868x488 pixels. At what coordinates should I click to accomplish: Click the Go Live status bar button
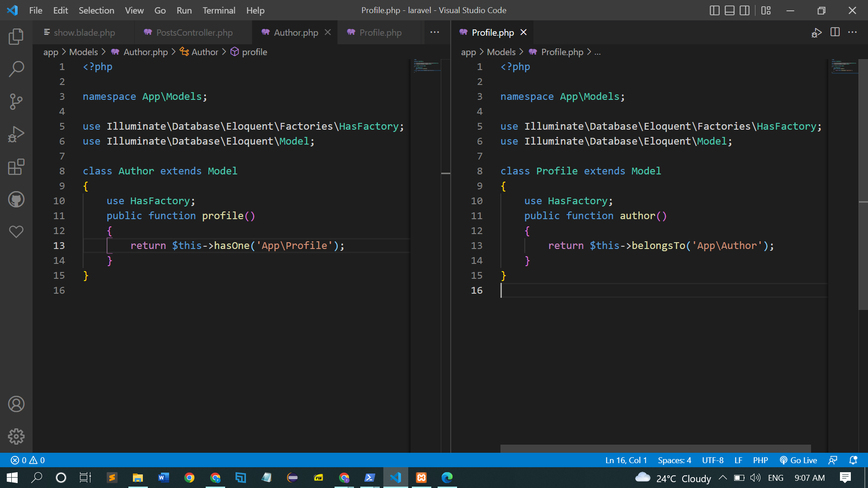tap(798, 460)
